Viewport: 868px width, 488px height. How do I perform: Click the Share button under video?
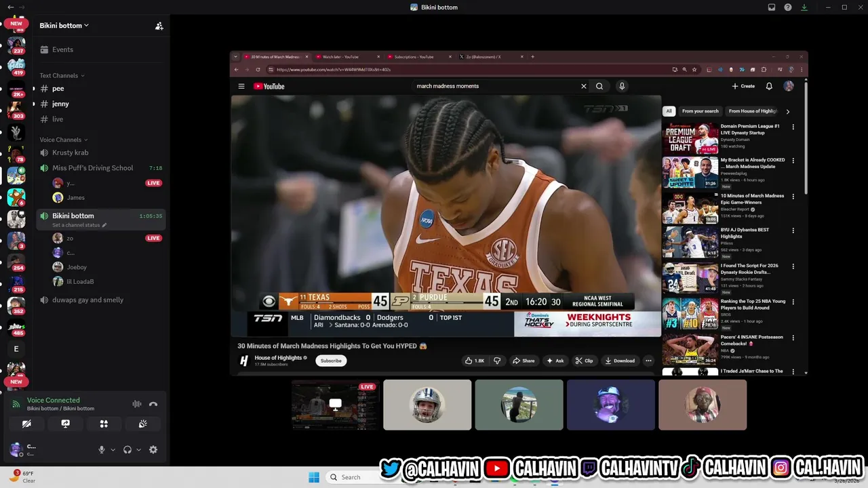pyautogui.click(x=524, y=361)
